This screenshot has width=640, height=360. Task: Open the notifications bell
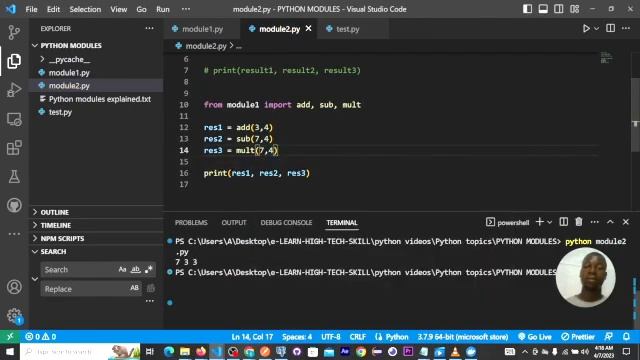(626, 337)
